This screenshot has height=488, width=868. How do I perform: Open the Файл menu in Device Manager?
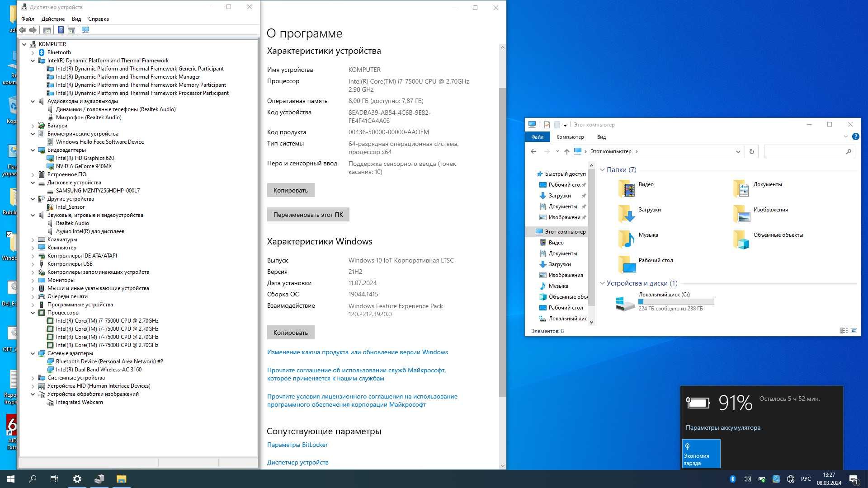(x=28, y=19)
